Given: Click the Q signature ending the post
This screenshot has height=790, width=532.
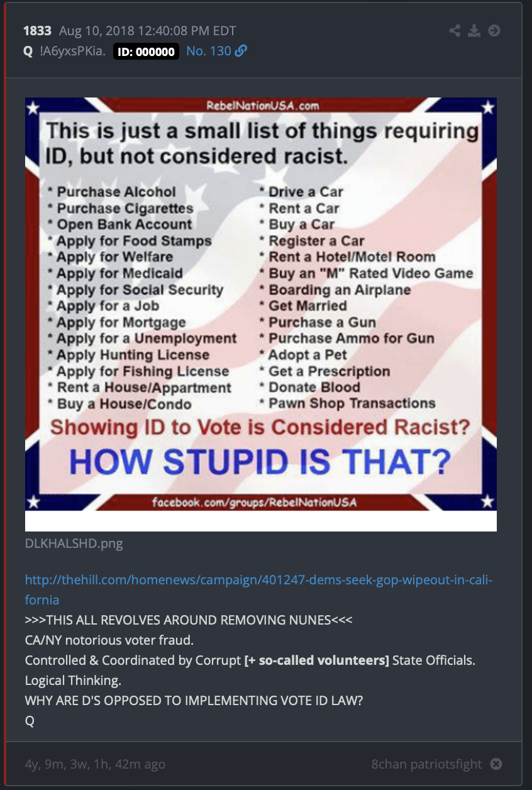Looking at the screenshot, I should point(30,721).
